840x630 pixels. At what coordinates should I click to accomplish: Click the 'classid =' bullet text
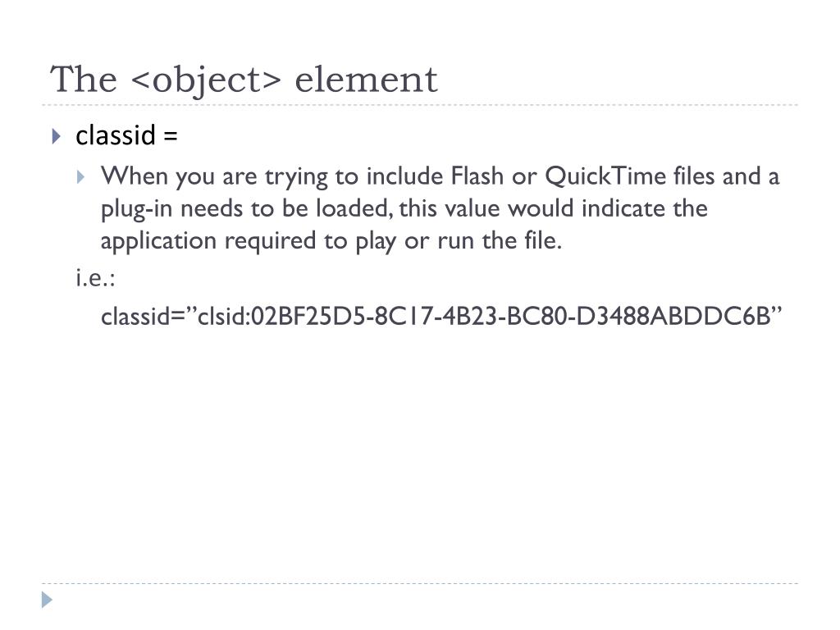pos(126,135)
